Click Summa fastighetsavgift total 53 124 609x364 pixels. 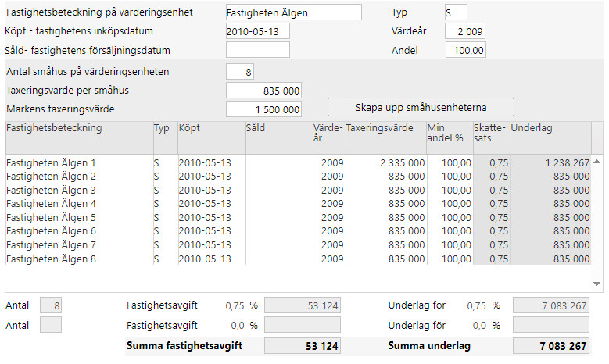click(x=303, y=346)
